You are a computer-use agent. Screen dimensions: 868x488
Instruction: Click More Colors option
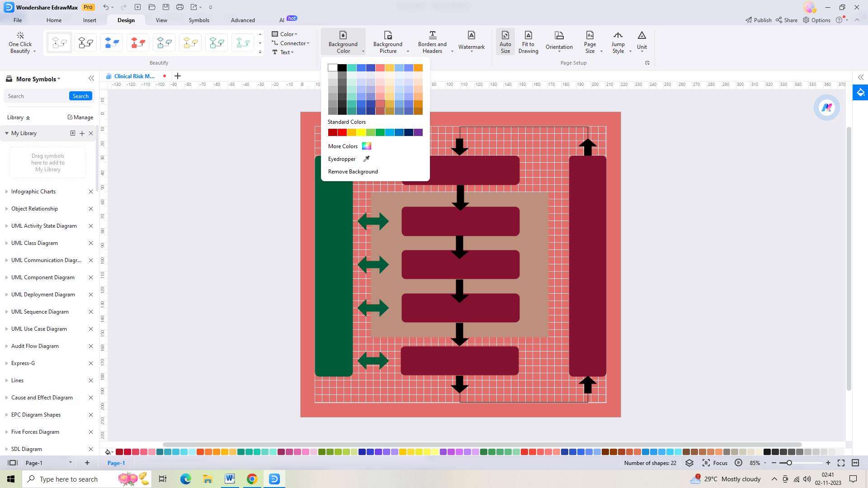(343, 146)
